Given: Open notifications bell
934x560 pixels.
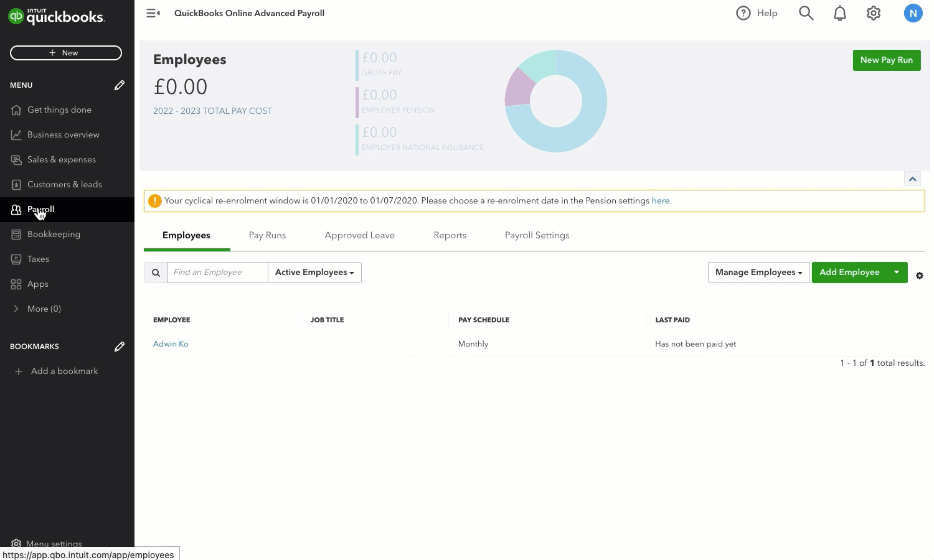Looking at the screenshot, I should 840,13.
